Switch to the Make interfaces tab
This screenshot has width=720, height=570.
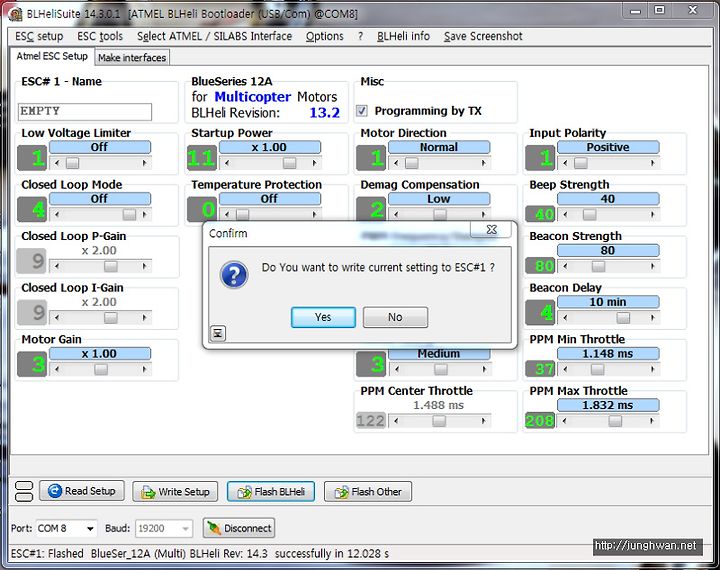point(132,57)
